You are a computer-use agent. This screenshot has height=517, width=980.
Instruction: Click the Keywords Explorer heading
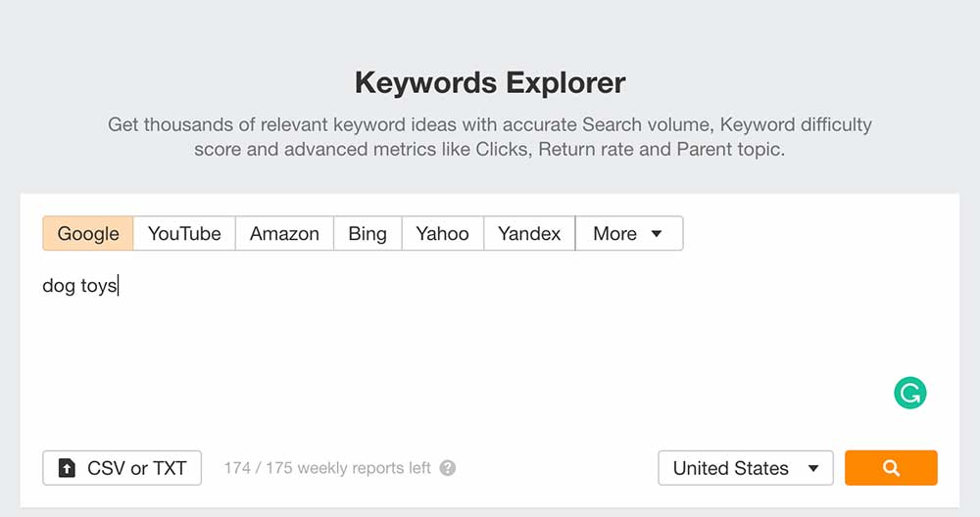click(x=490, y=82)
